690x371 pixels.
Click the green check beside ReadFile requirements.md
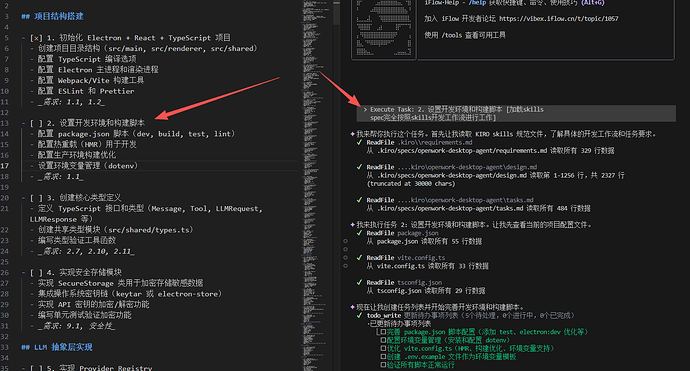click(360, 143)
